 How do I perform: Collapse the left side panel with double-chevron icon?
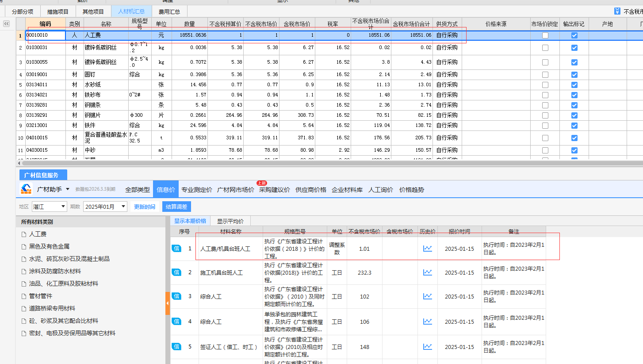point(6,24)
